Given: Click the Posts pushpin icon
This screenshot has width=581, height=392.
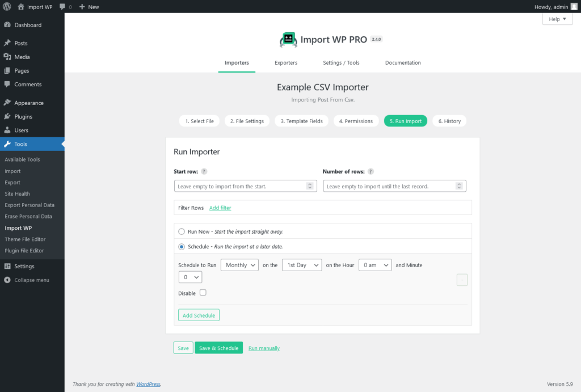Looking at the screenshot, I should coord(7,43).
